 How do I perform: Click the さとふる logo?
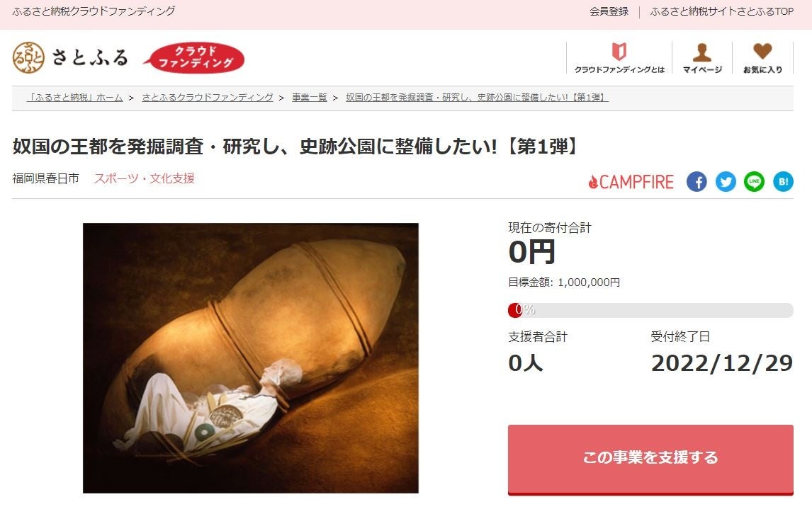click(x=70, y=57)
